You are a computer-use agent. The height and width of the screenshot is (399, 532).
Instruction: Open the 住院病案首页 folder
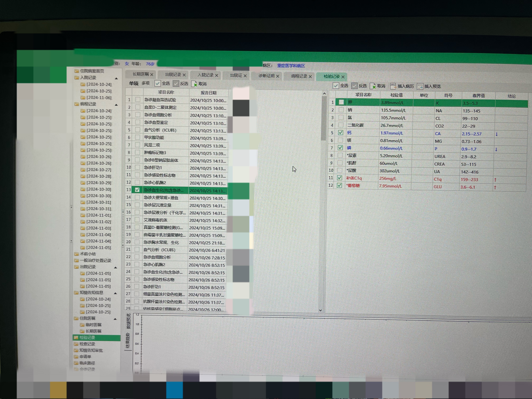click(89, 71)
